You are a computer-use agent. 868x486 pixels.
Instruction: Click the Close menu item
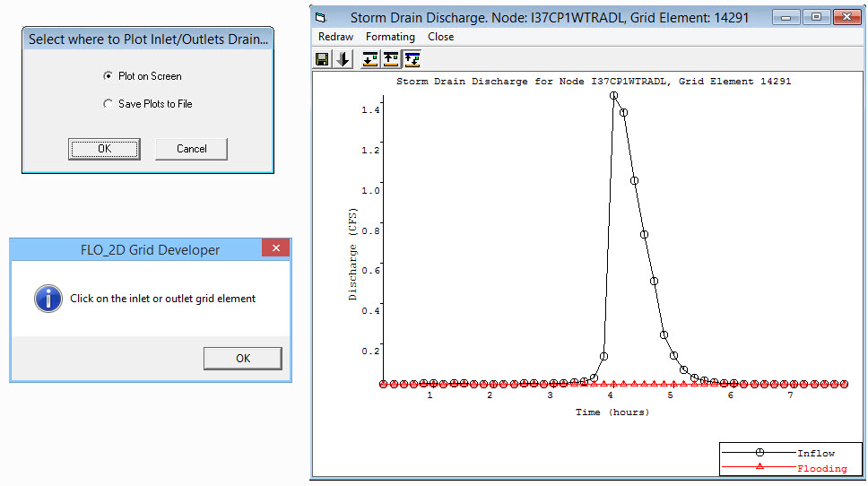pos(440,37)
